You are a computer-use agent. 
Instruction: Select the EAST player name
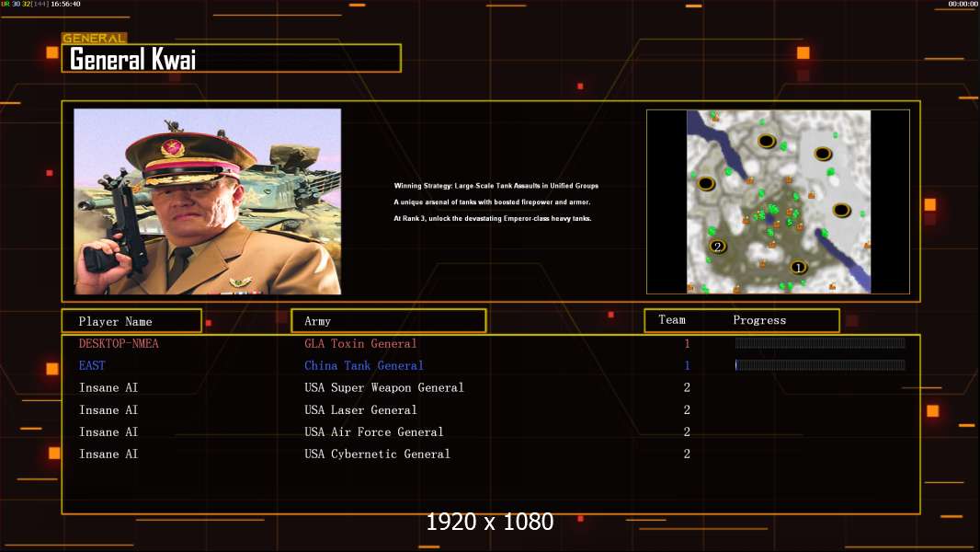(x=92, y=366)
